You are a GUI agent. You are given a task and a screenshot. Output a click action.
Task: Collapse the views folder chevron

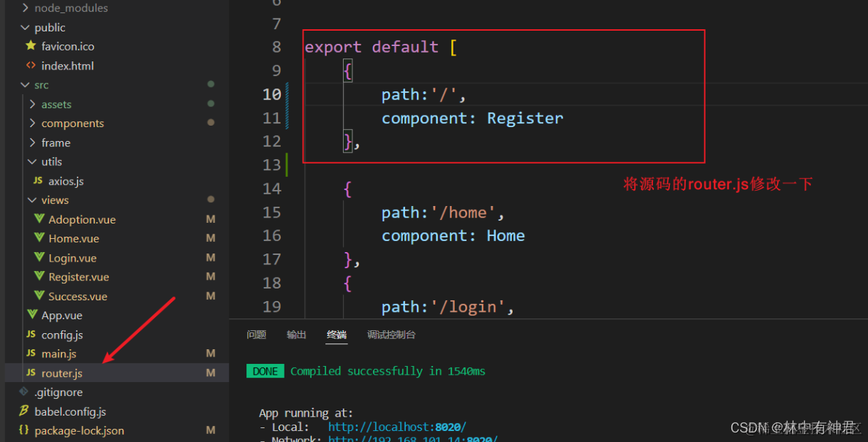[x=32, y=200]
